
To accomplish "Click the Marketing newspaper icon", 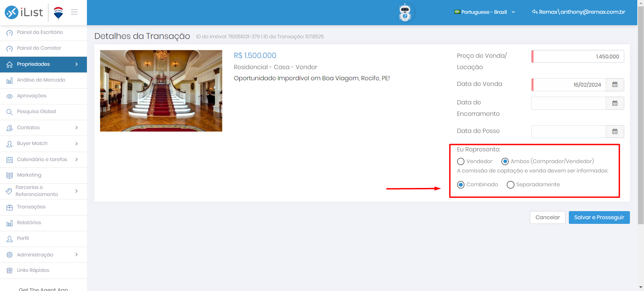I will 9,175.
